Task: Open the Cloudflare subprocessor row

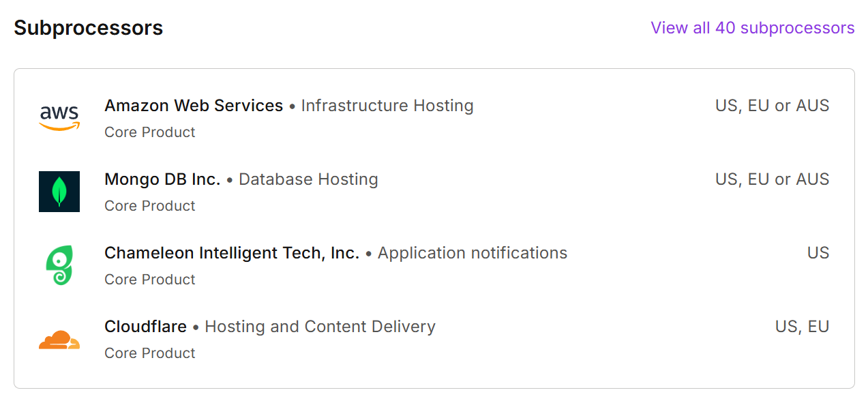Action: point(145,327)
